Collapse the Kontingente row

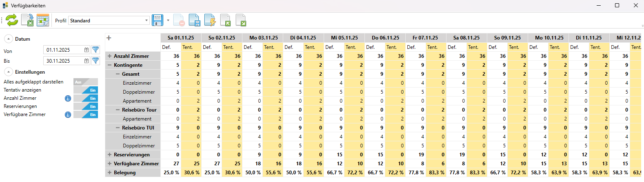click(x=109, y=65)
